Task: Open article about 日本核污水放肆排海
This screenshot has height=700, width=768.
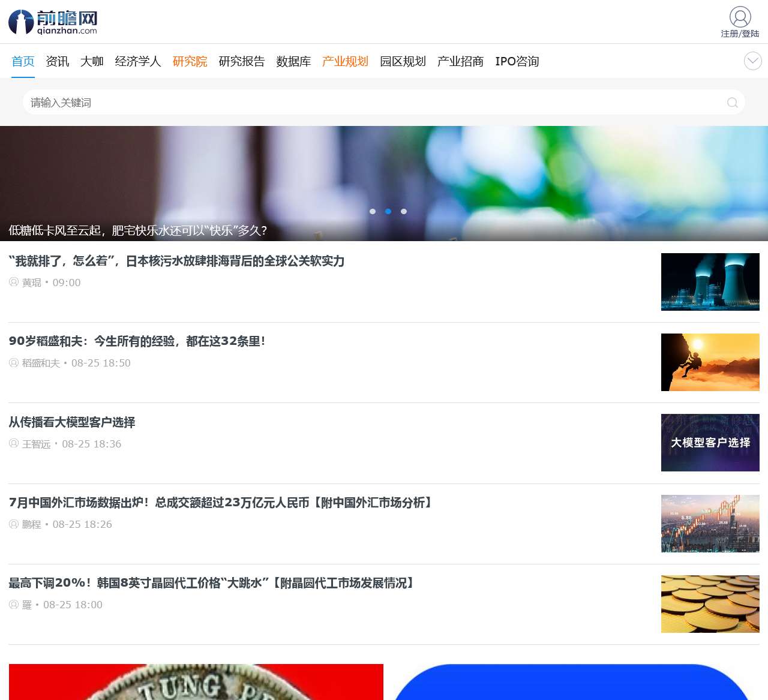Action: (176, 261)
